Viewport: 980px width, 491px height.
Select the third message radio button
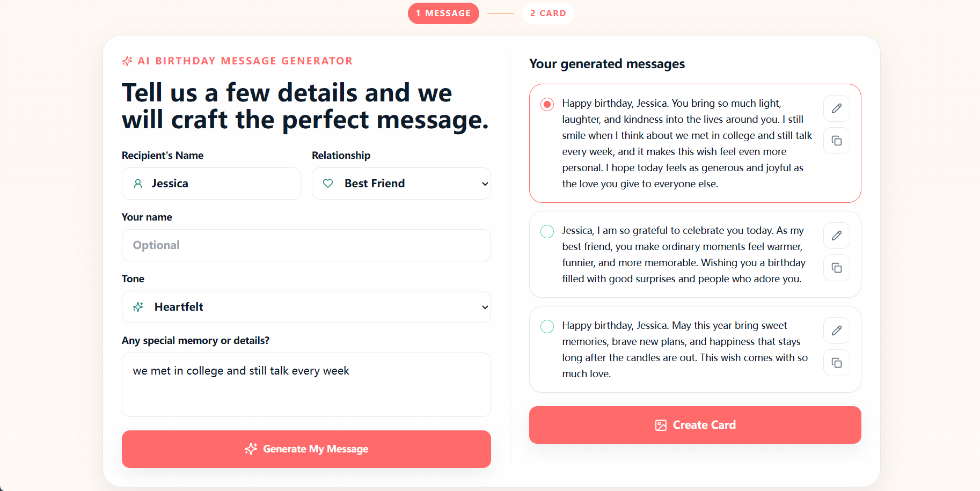click(547, 326)
